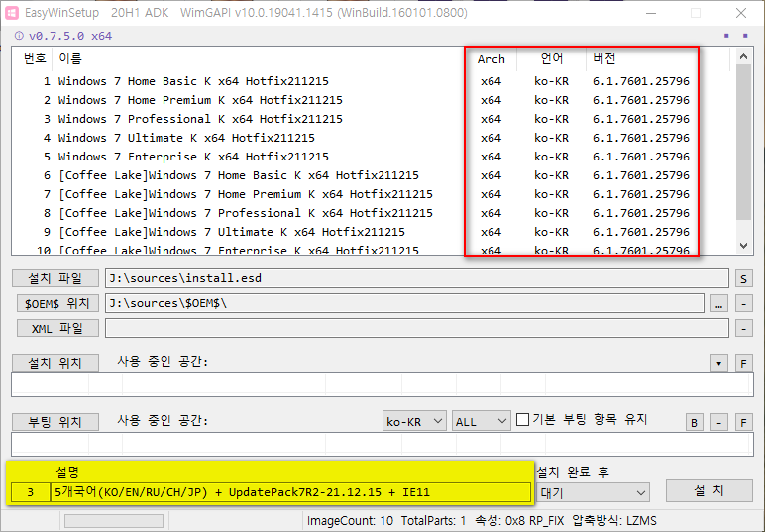This screenshot has width=765, height=532.
Task: Open the ▼ dropdown on install location row
Action: click(x=718, y=363)
